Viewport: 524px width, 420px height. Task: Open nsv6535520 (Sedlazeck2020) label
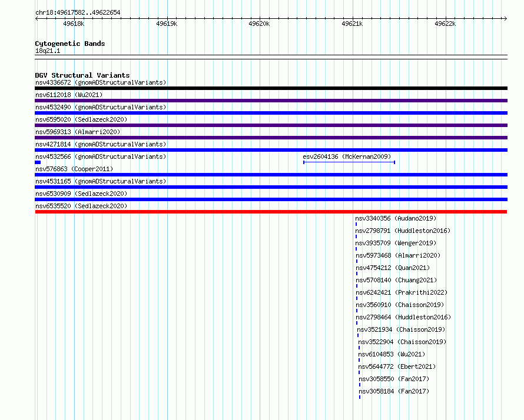(81, 206)
